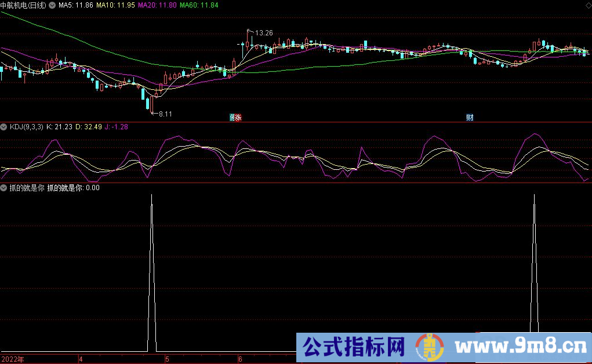
Task: Select the J: -1.28 value
Action: 117,127
